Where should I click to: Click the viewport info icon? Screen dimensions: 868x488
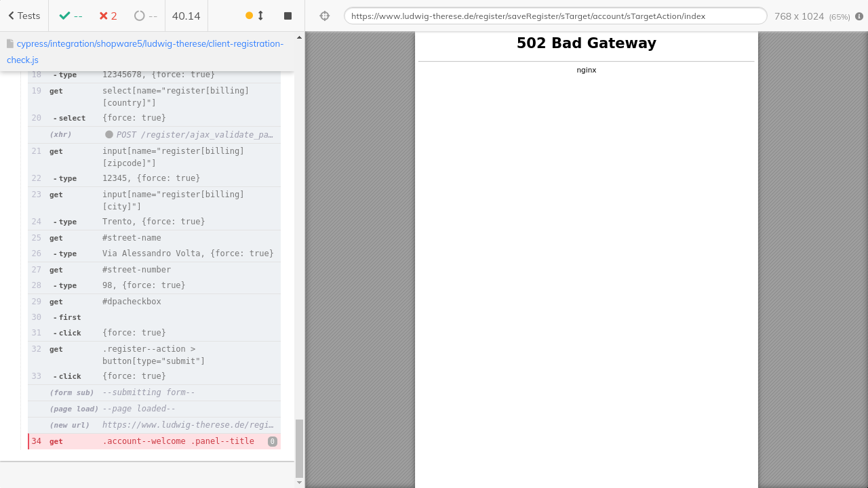(x=859, y=16)
